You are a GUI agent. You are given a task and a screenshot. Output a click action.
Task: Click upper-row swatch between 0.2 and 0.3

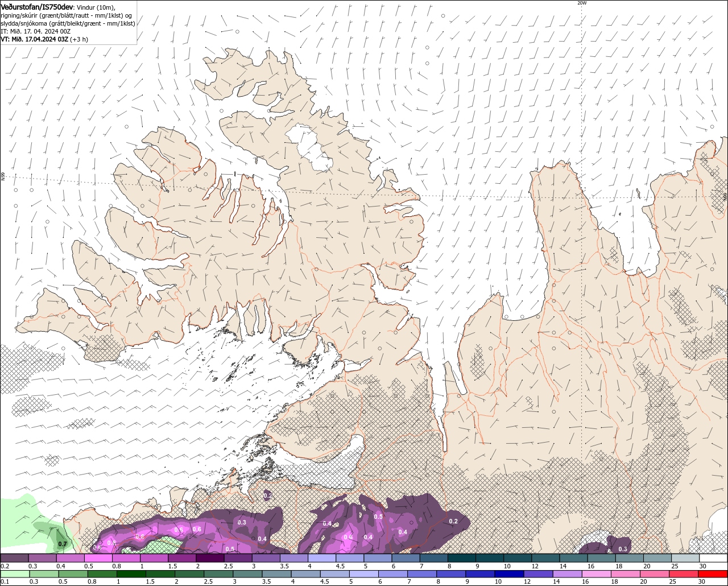click(x=14, y=558)
